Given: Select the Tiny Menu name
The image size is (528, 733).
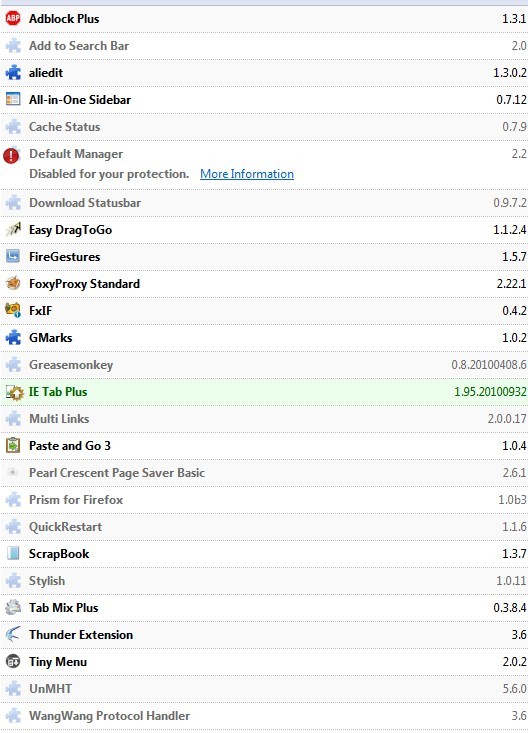Looking at the screenshot, I should [58, 662].
